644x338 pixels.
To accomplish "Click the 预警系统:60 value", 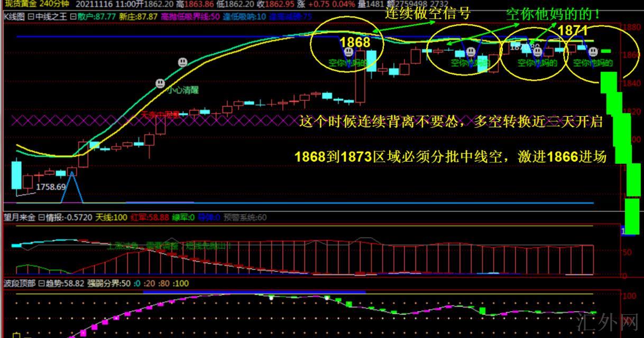I will (245, 217).
